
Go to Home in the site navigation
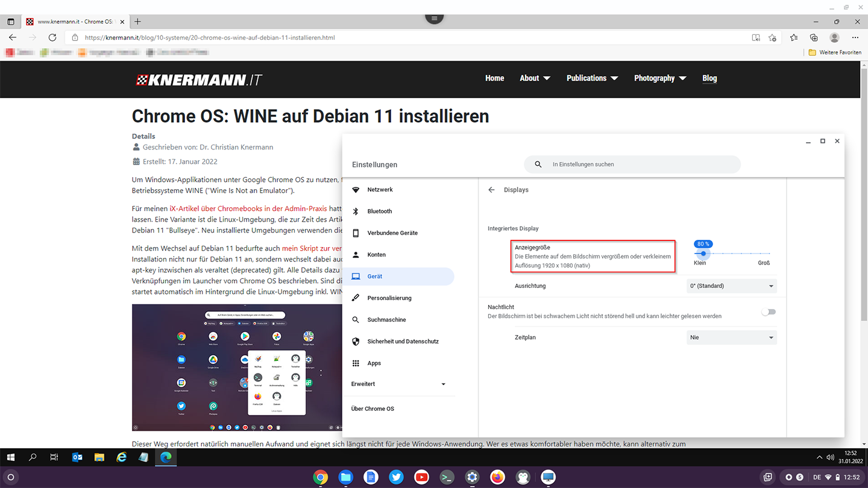click(x=495, y=78)
